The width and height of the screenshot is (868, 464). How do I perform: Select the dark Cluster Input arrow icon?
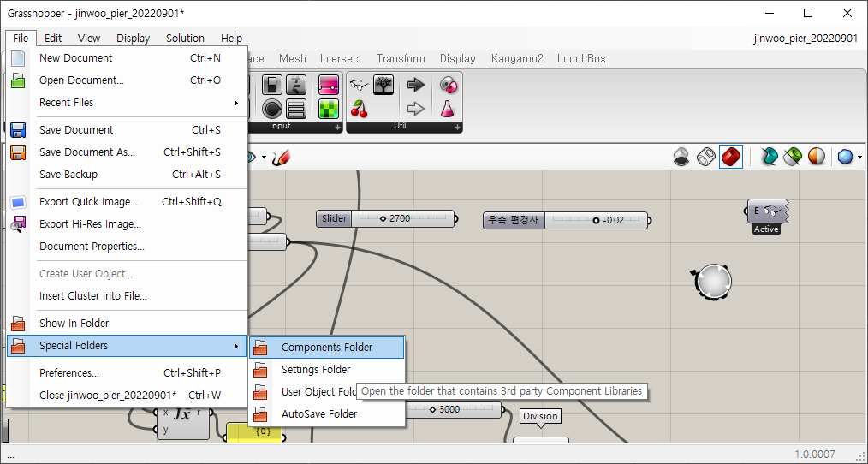[x=415, y=86]
